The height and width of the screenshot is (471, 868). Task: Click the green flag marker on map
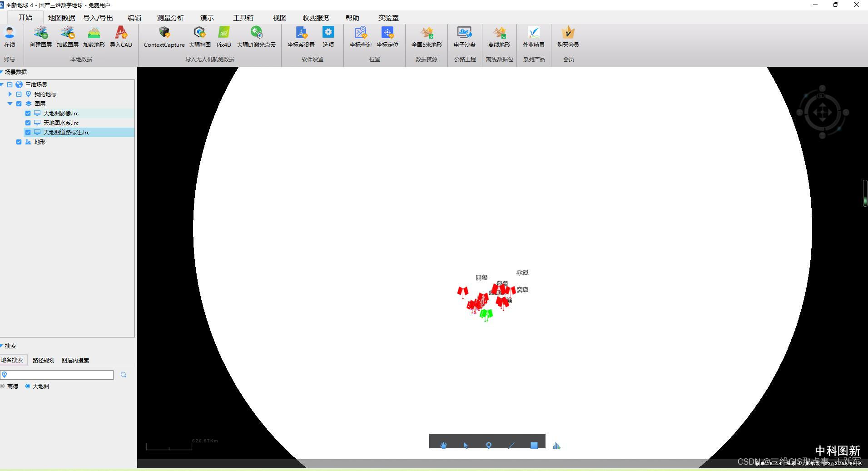tap(486, 314)
